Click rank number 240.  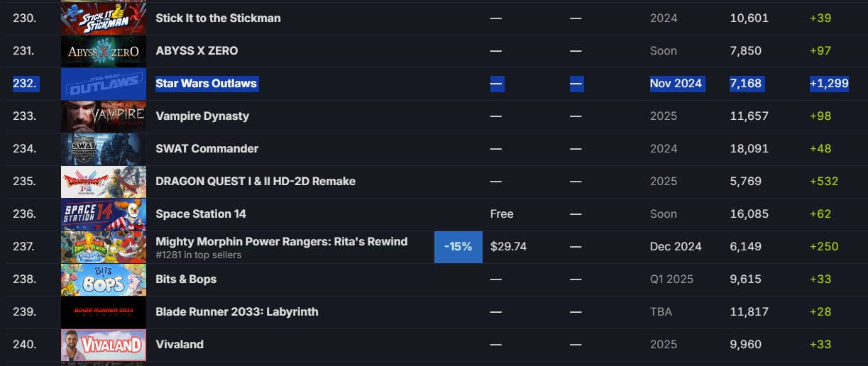(x=25, y=345)
